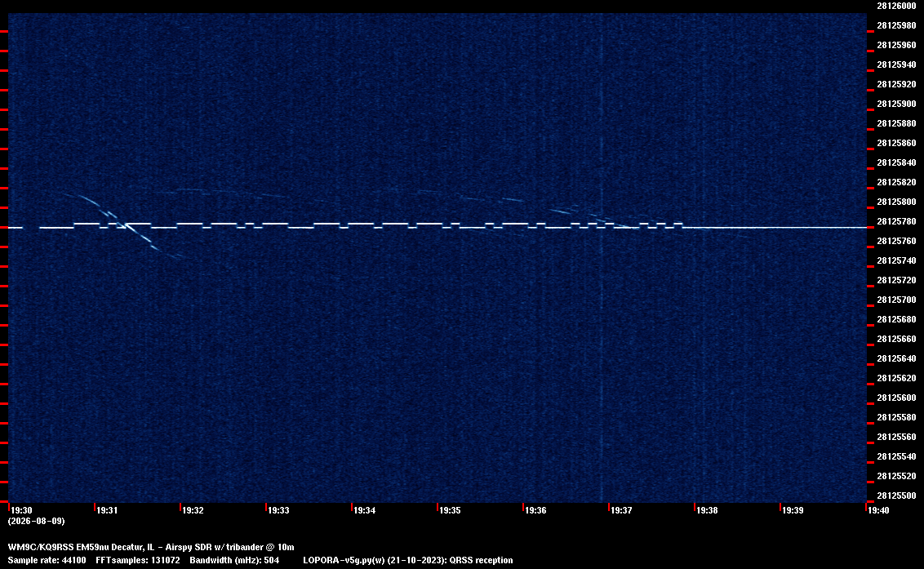This screenshot has height=569, width=924.
Task: Click the 19:38 time axis label
Action: pyautogui.click(x=707, y=510)
